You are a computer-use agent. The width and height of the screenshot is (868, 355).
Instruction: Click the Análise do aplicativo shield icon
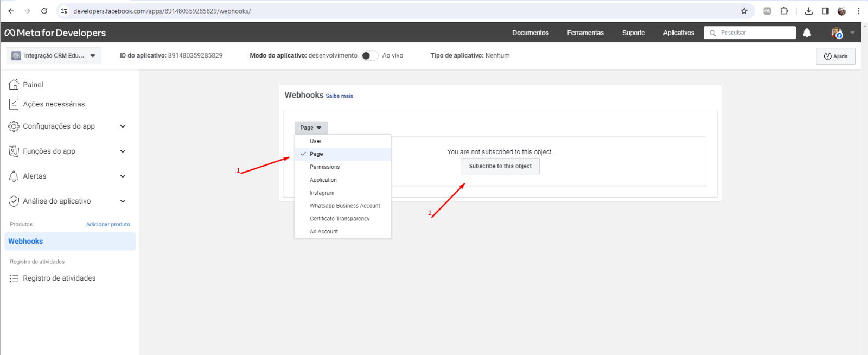(14, 201)
